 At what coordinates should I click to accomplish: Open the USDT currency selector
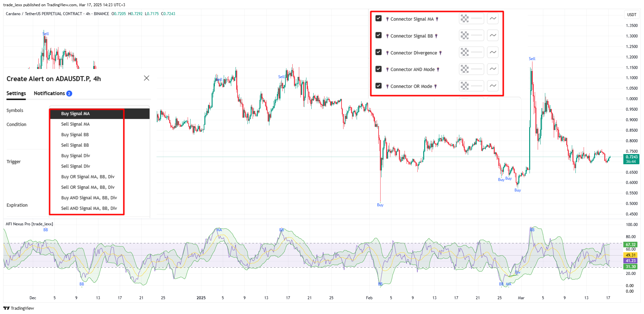632,14
